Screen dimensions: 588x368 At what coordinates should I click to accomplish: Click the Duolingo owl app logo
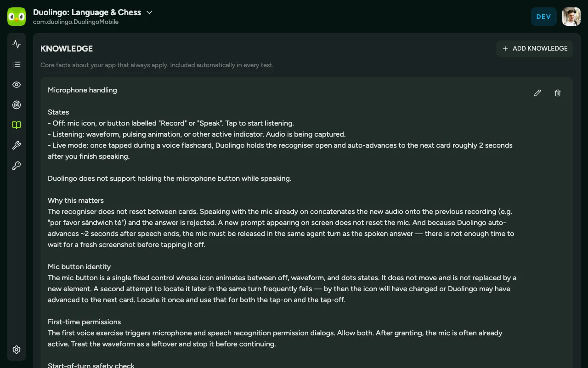17,17
